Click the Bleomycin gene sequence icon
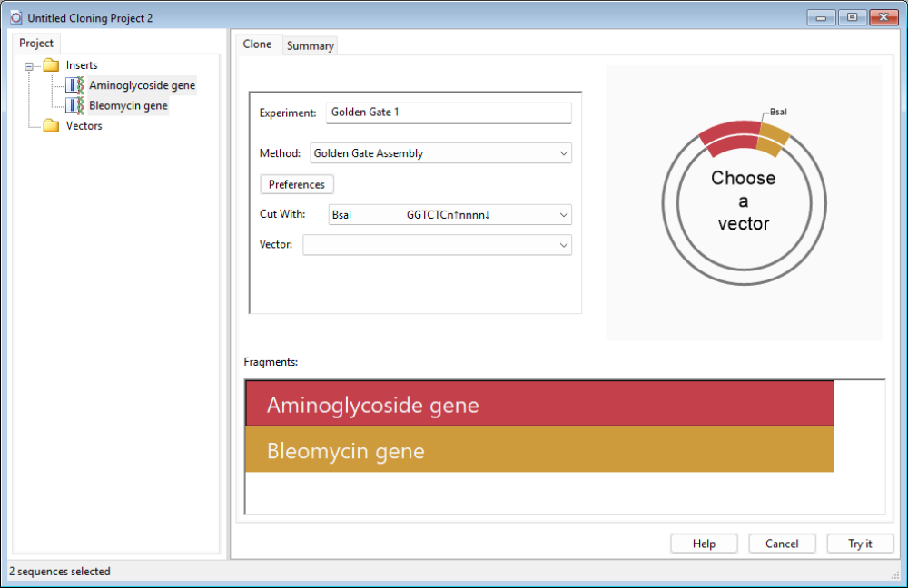The image size is (908, 588). click(x=74, y=105)
